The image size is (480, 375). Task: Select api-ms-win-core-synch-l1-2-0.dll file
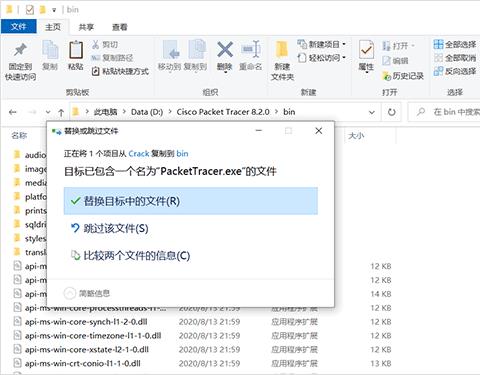(x=86, y=322)
